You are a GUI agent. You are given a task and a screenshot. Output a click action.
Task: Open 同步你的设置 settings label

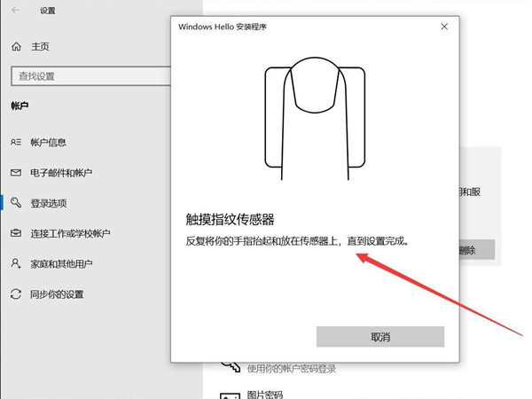(58, 293)
